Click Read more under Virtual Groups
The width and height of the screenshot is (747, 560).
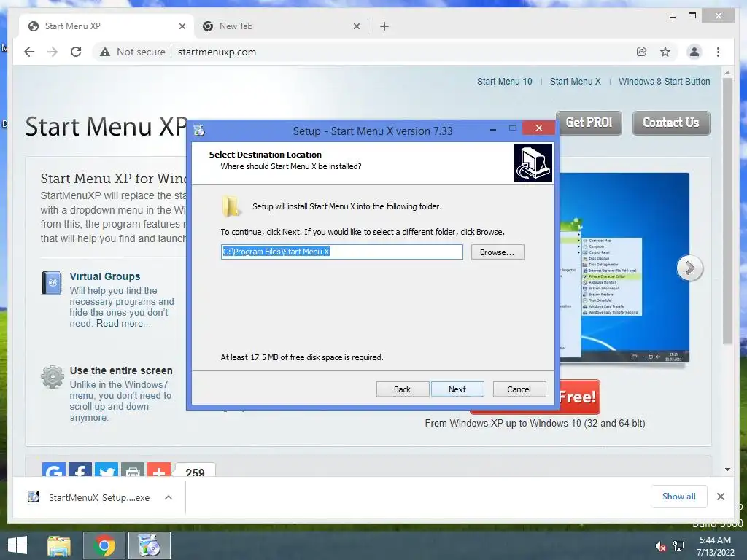point(123,323)
